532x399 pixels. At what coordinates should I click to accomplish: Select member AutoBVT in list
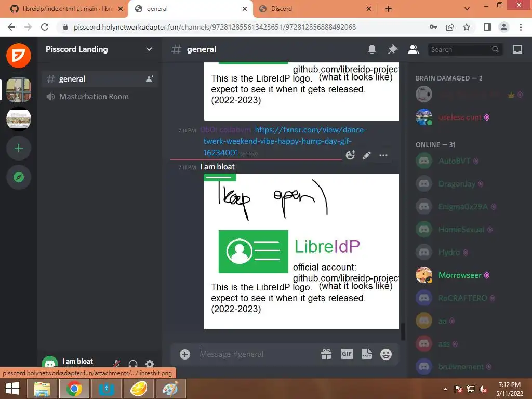pos(469,161)
